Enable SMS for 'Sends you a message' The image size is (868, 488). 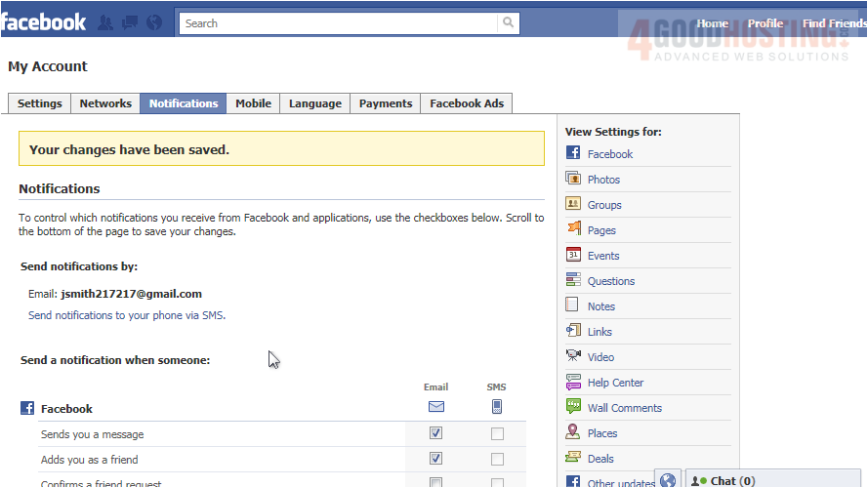coord(497,433)
